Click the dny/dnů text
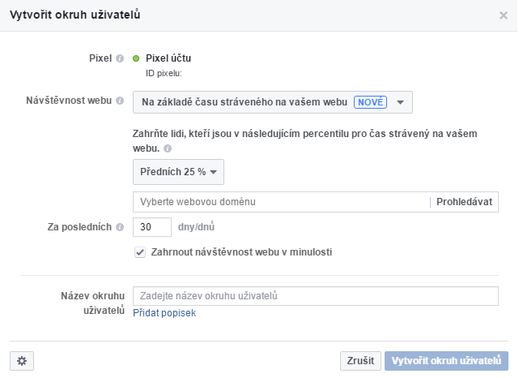The height and width of the screenshot is (378, 519). [x=196, y=227]
